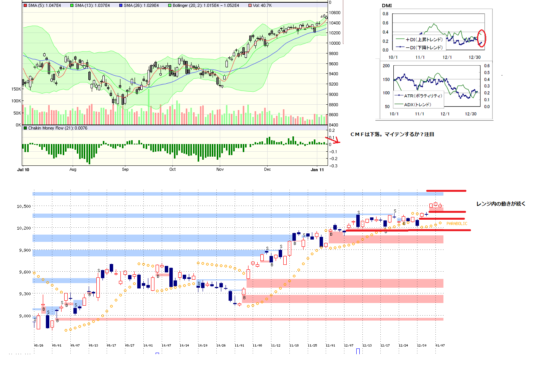The width and height of the screenshot is (552, 392).
Task: Click the '10/07' date label
Action: point(166,345)
